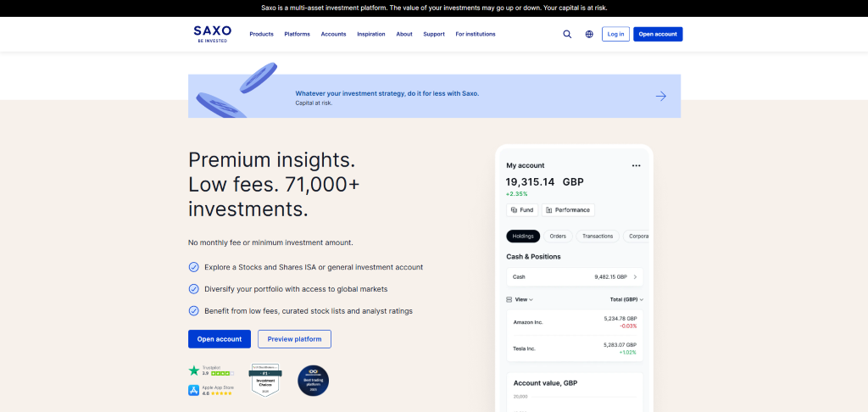Click the +2.35% change value

[x=516, y=194]
